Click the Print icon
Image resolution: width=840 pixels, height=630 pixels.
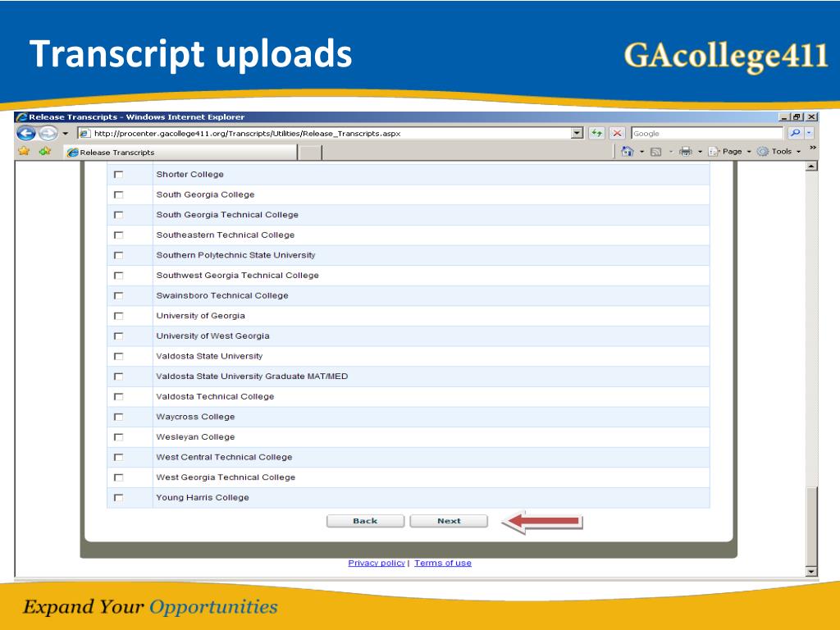686,152
